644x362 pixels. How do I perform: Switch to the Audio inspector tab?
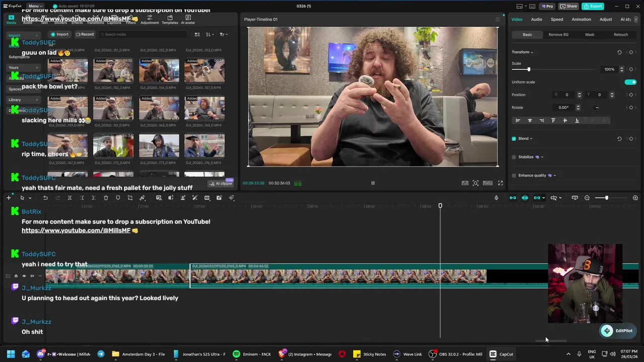(x=536, y=20)
